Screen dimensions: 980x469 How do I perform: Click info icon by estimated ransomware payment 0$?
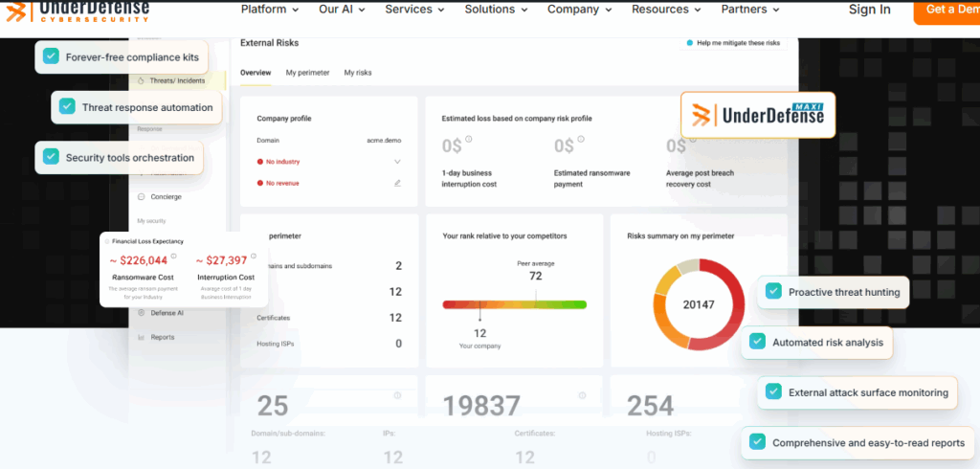[x=581, y=139]
